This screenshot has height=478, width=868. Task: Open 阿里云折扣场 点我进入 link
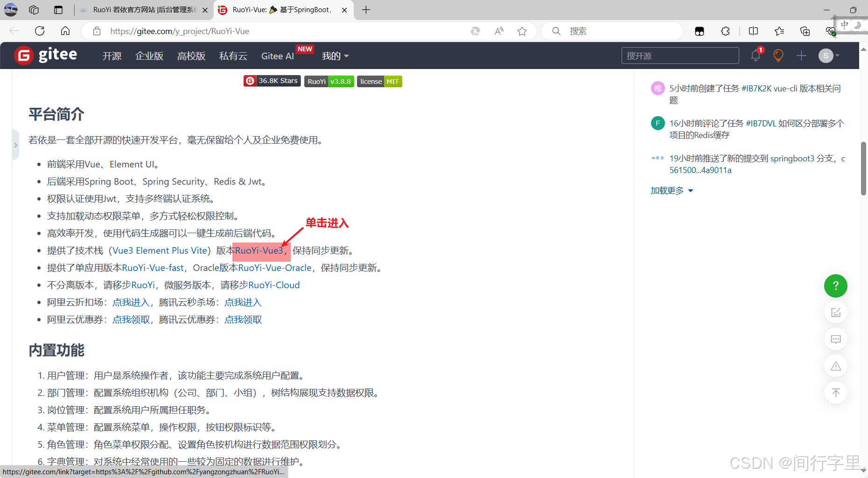click(131, 302)
